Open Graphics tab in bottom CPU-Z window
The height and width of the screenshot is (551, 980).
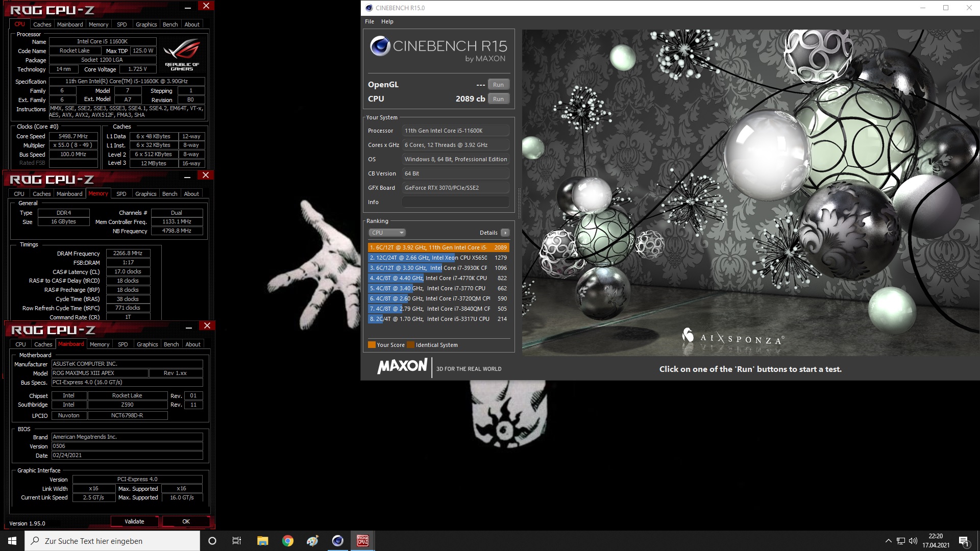click(x=148, y=344)
